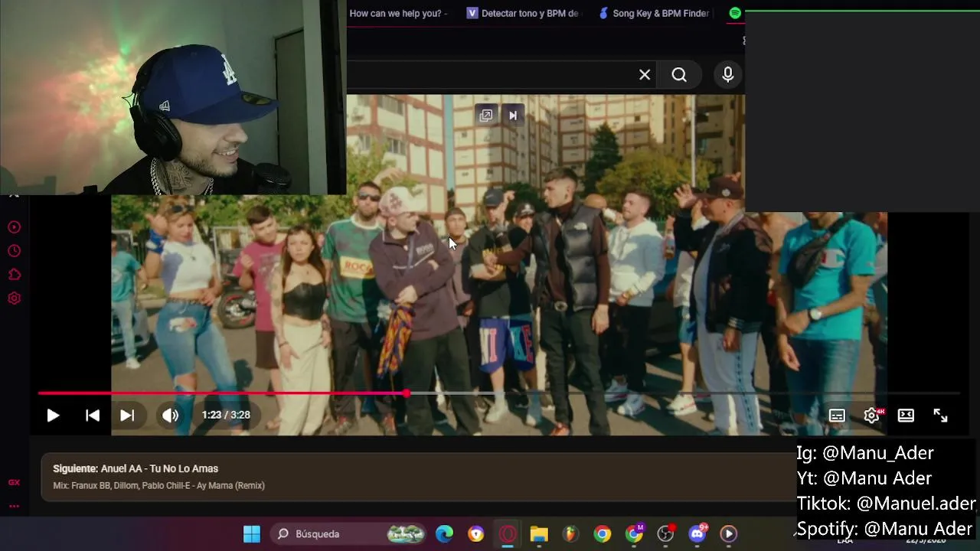Toggle subtitles/closed captions button

coord(837,416)
